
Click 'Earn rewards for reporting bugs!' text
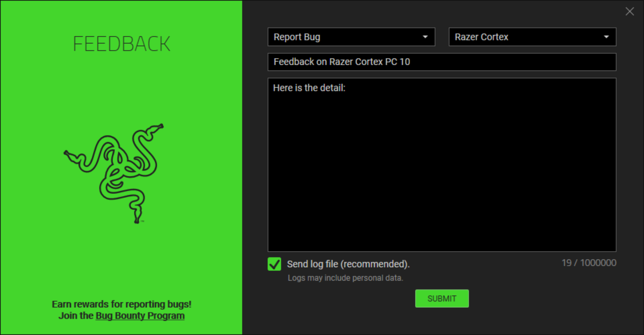(x=122, y=304)
